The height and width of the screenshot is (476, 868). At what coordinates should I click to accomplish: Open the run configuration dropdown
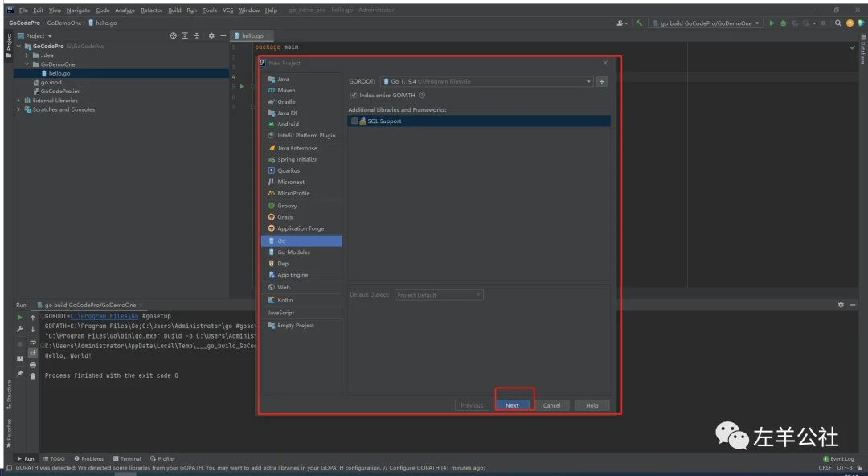tap(705, 23)
